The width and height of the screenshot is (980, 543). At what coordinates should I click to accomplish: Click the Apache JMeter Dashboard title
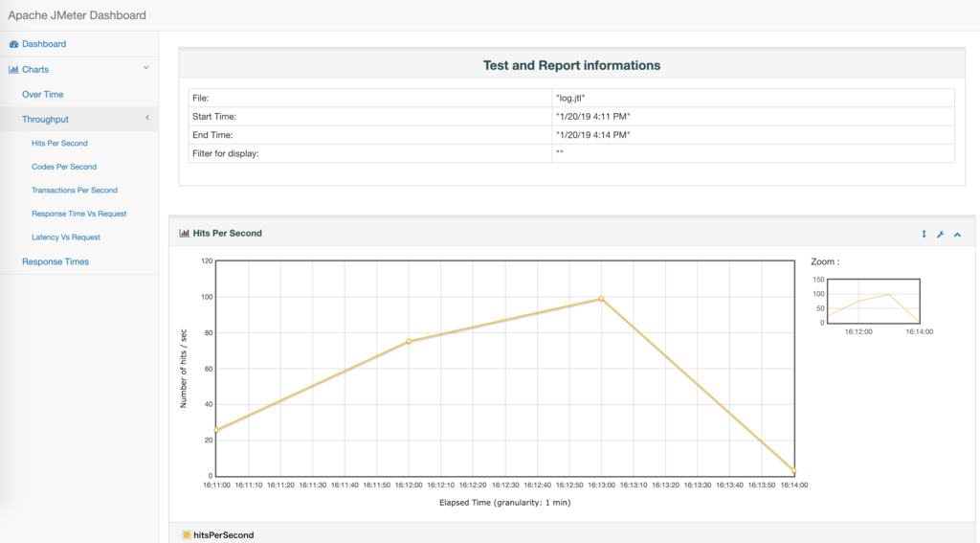[77, 15]
